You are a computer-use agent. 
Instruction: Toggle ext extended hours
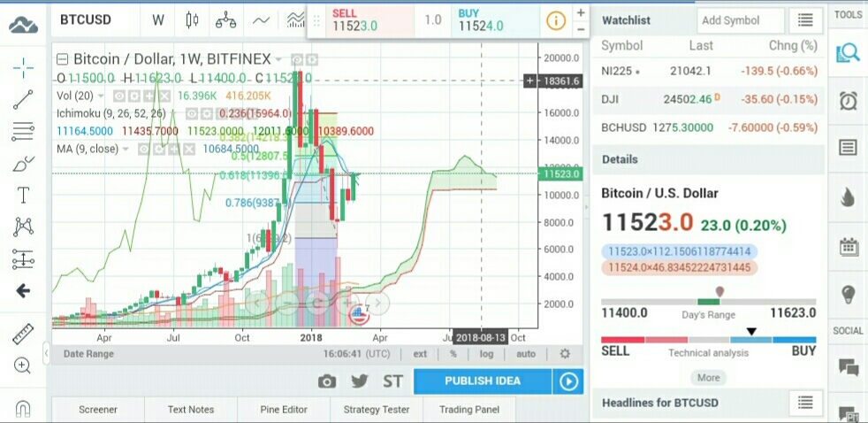(420, 354)
